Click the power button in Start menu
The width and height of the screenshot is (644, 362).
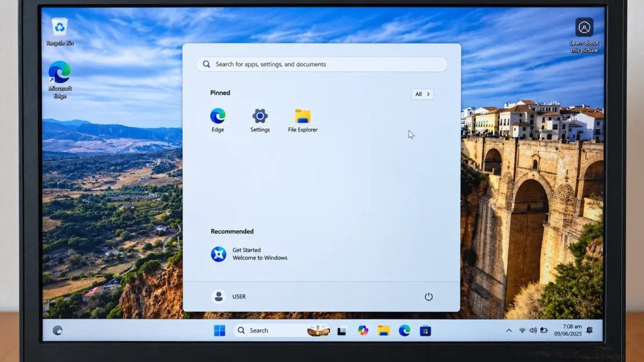pyautogui.click(x=428, y=297)
